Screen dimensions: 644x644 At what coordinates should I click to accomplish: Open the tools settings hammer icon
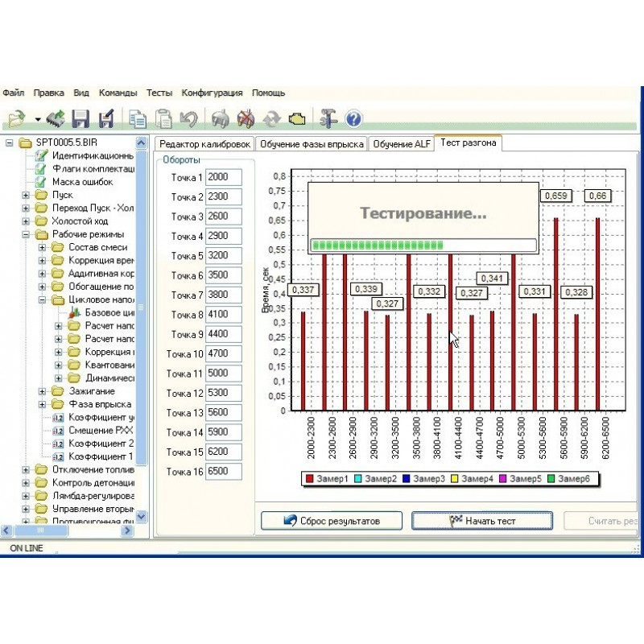[328, 119]
